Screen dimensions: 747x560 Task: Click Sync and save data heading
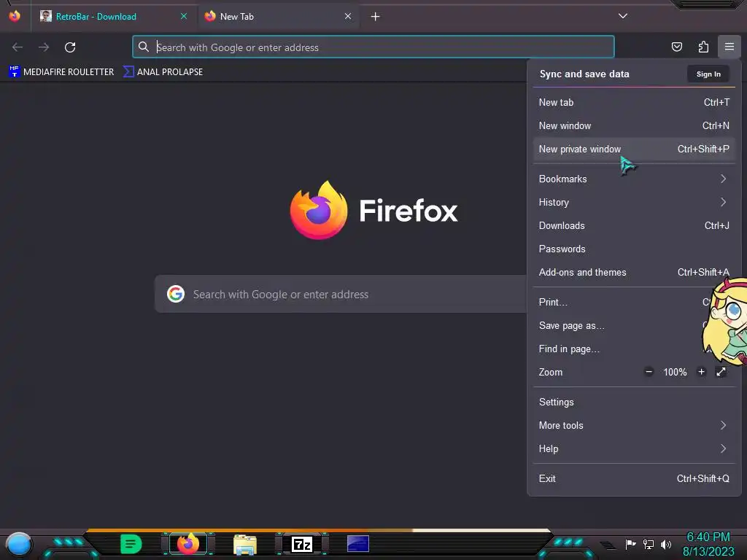coord(584,74)
